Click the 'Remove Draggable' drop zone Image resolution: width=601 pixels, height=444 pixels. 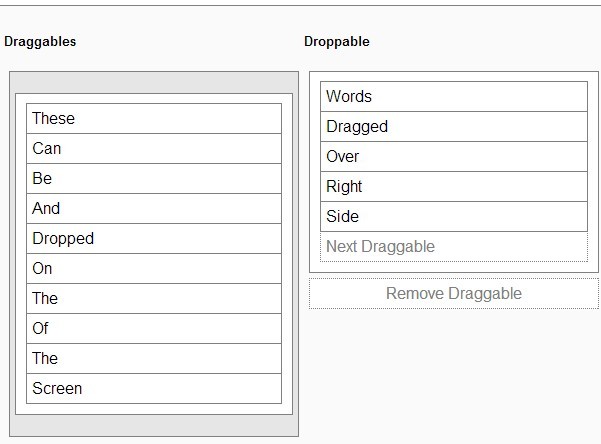click(453, 293)
